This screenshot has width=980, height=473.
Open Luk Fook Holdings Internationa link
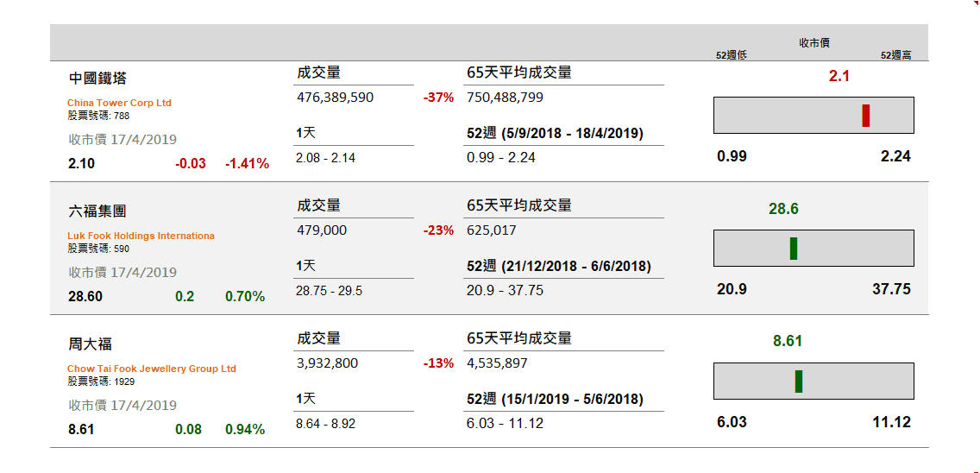(141, 236)
